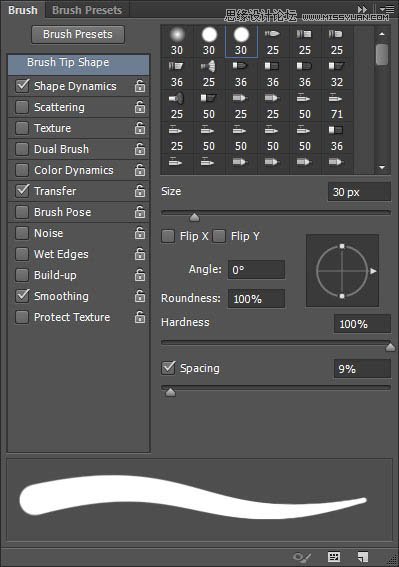The height and width of the screenshot is (567, 399).
Task: Open Shape Dynamics settings label
Action: (x=75, y=86)
